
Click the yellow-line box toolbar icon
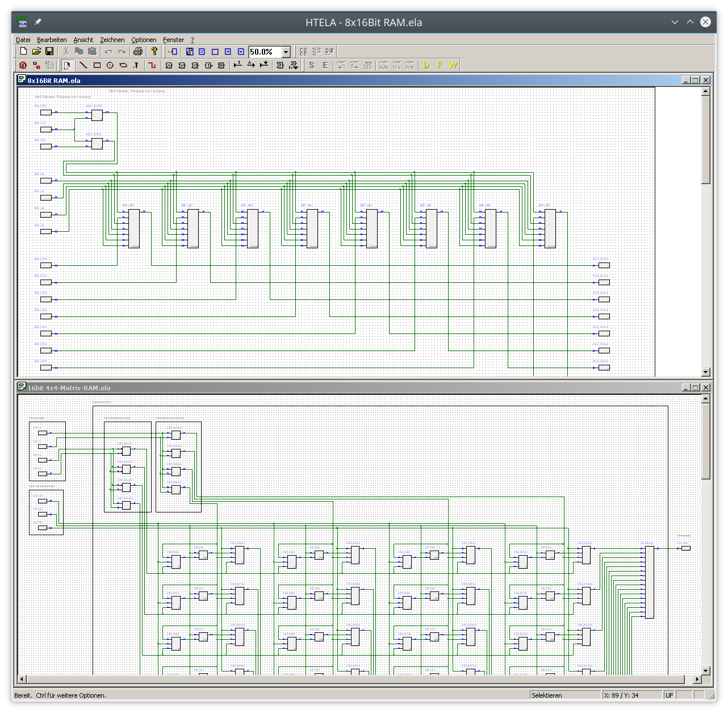173,51
